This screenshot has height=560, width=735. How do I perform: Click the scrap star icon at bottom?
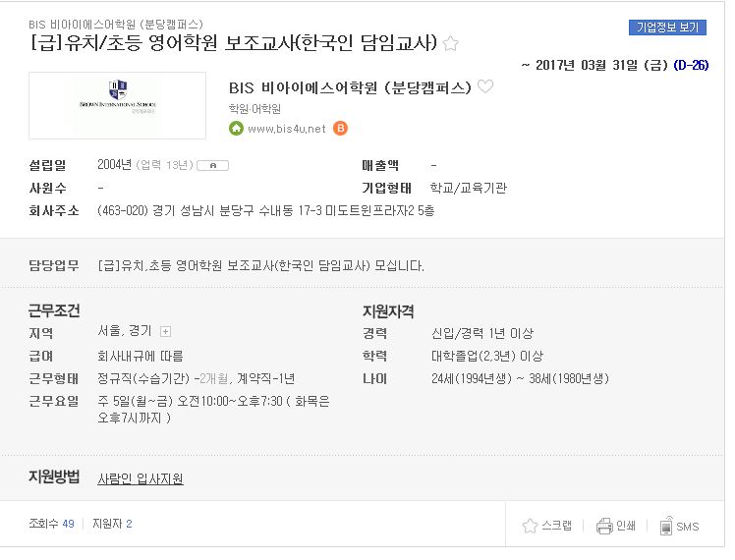[x=530, y=526]
